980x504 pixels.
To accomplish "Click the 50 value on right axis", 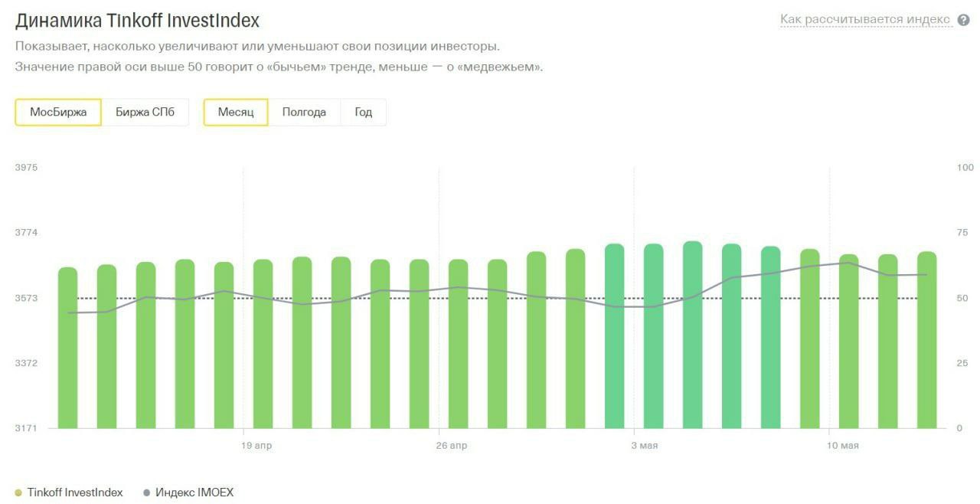I will click(x=962, y=298).
